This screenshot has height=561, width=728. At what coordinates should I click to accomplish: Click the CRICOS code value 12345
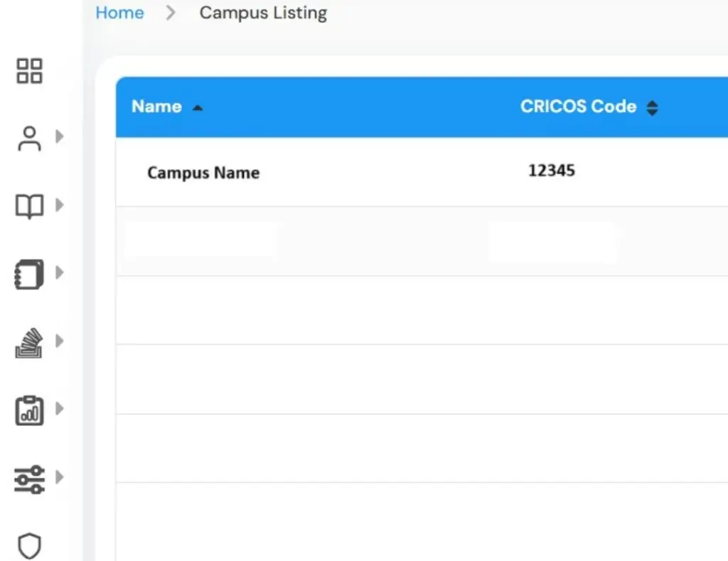tap(552, 171)
